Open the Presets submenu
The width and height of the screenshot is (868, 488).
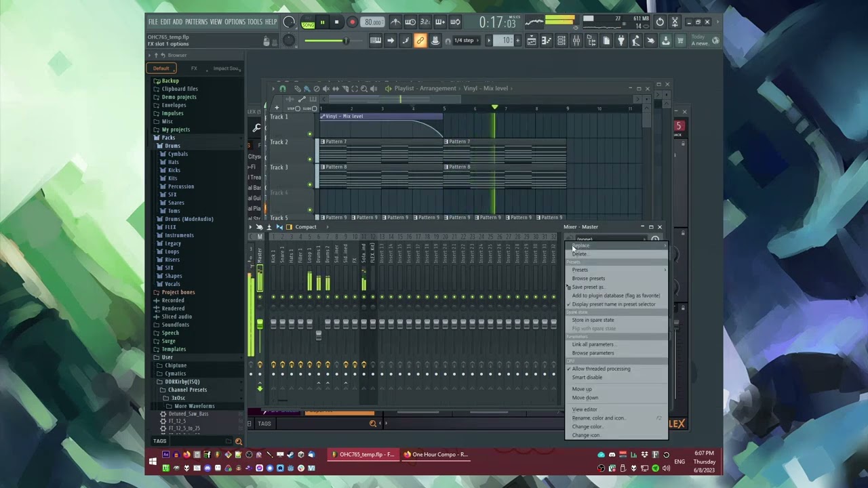616,270
